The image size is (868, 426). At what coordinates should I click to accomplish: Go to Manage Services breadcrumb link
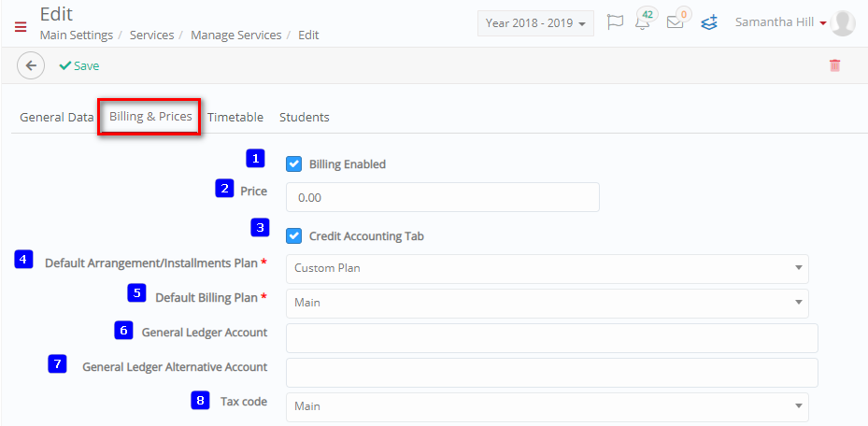tap(235, 35)
